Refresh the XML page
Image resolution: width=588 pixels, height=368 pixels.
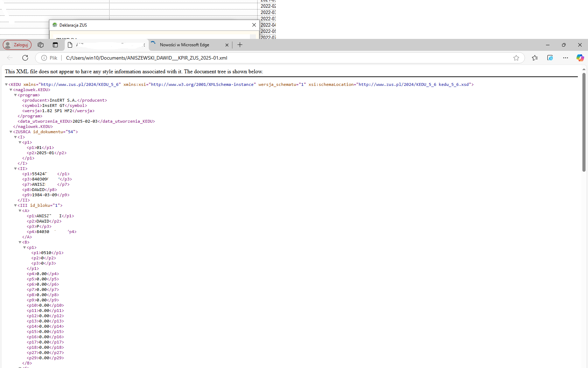[x=25, y=58]
